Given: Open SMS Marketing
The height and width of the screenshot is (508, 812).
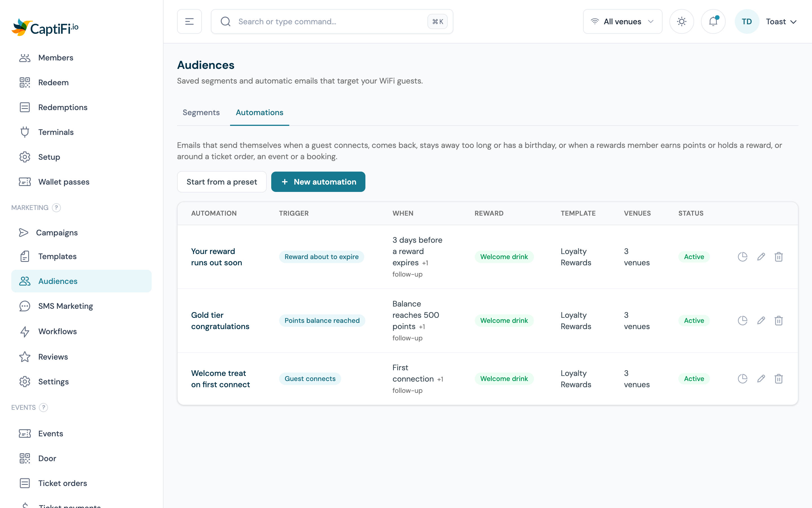Looking at the screenshot, I should tap(81, 306).
